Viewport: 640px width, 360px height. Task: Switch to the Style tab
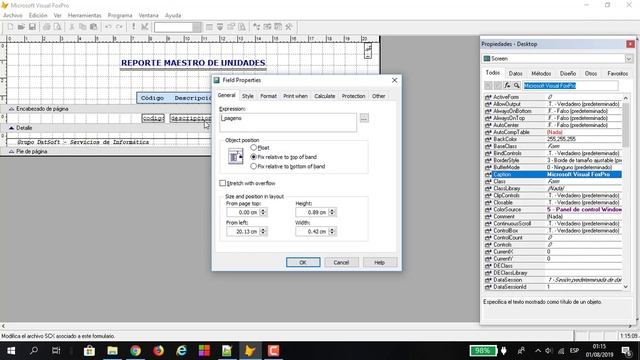click(x=248, y=96)
